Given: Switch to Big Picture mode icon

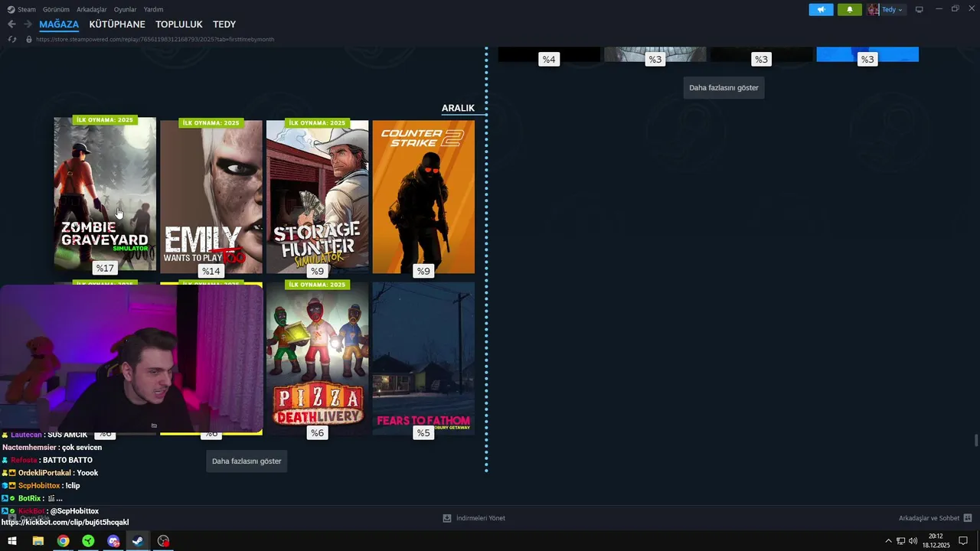Looking at the screenshot, I should coord(920,10).
